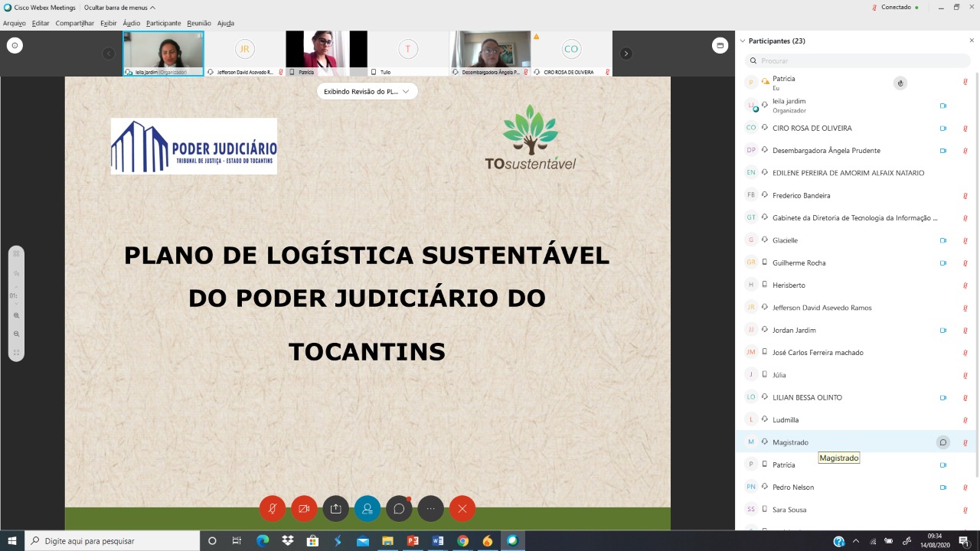
Task: Expand 'Ocultar barra de menus' chevron
Action: pos(152,8)
